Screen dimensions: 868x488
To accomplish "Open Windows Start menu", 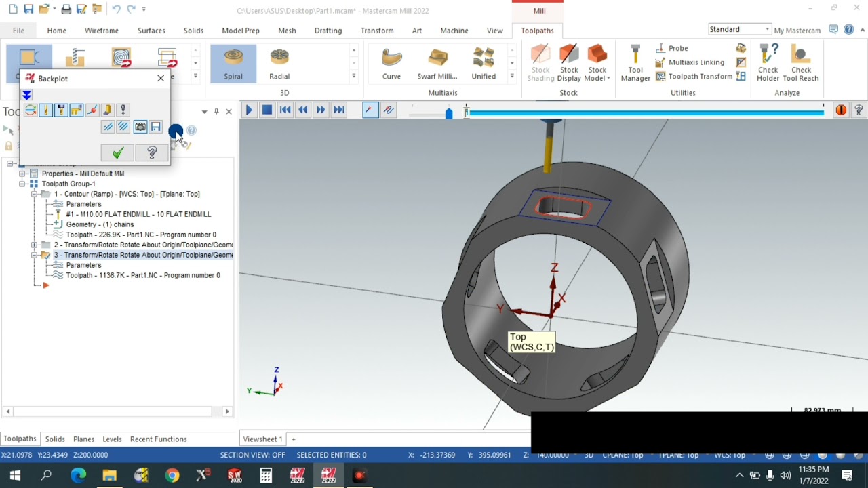I will click(15, 476).
